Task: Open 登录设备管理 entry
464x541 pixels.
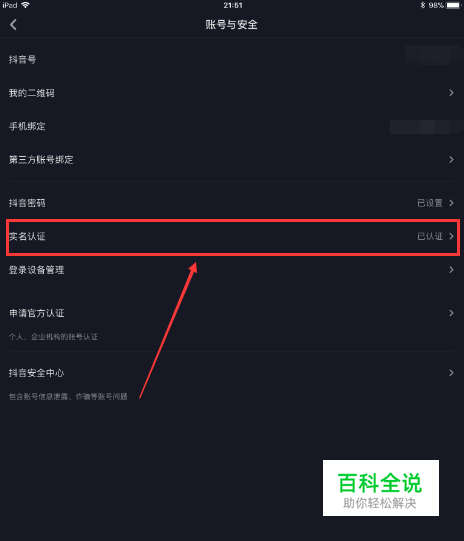Action: pyautogui.click(x=232, y=270)
